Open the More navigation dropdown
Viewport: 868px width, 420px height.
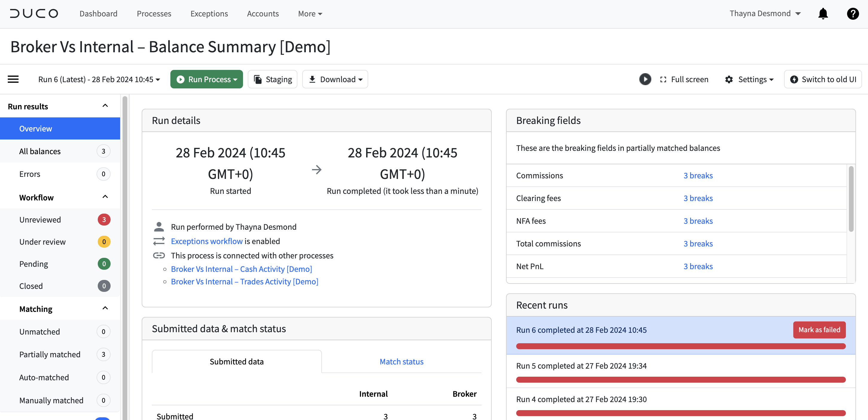coord(310,13)
